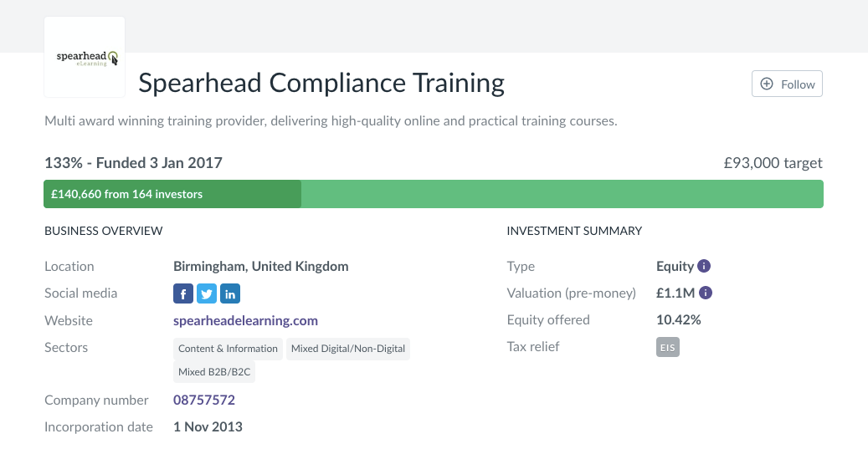Click the plus icon inside Follow button
The height and width of the screenshot is (449, 868).
[767, 84]
